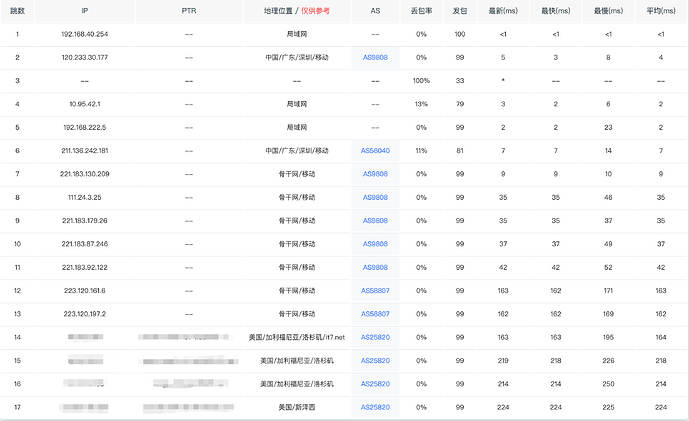Select IP address 221.183.179.26
The width and height of the screenshot is (689, 421).
(x=84, y=221)
